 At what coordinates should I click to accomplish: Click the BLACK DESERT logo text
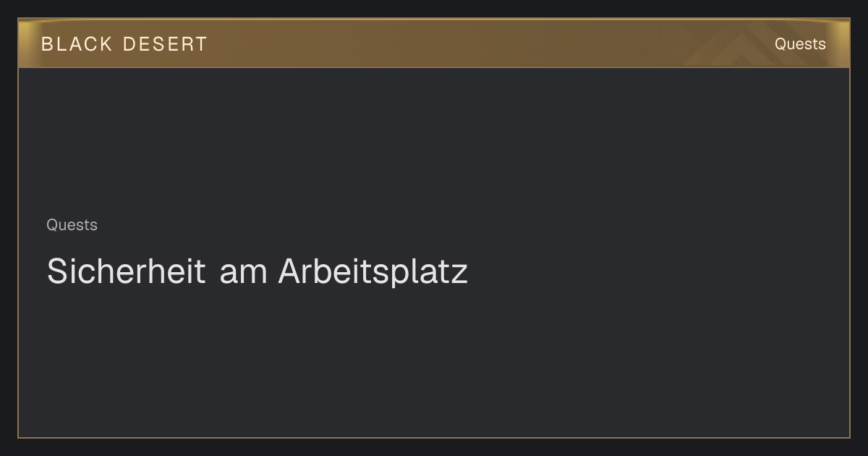(124, 44)
